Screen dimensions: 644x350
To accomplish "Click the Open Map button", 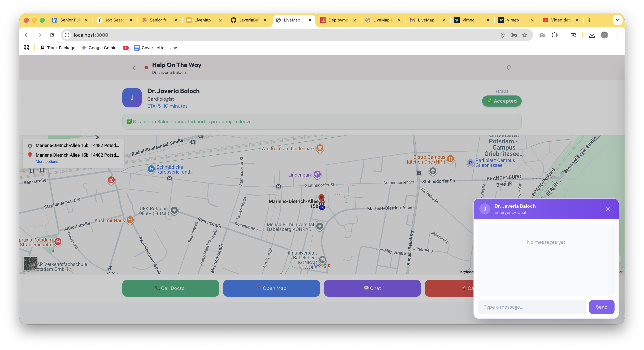I will pyautogui.click(x=271, y=288).
